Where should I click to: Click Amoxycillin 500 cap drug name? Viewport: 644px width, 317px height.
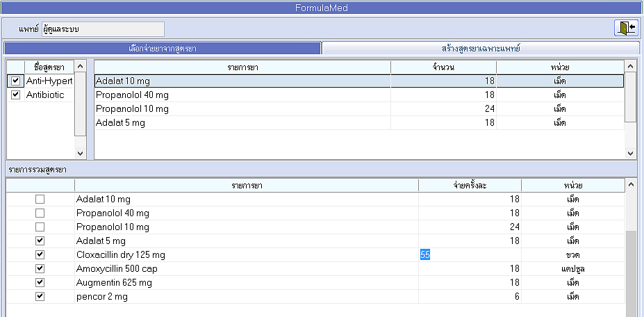coord(117,269)
